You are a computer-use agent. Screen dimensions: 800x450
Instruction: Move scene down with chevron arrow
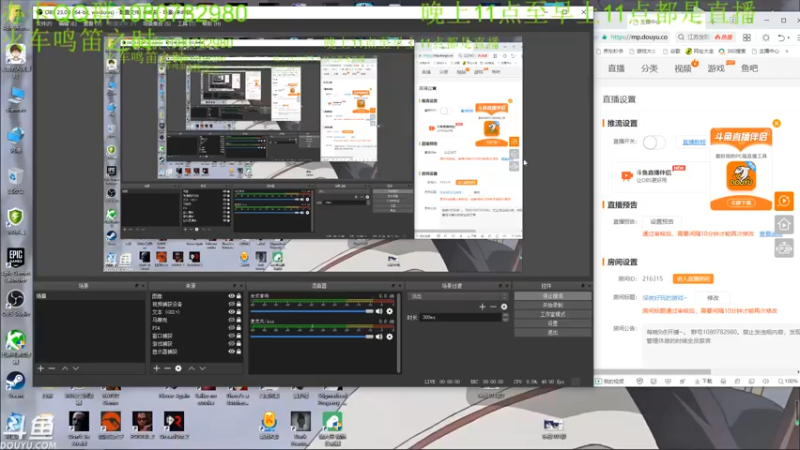click(x=76, y=368)
